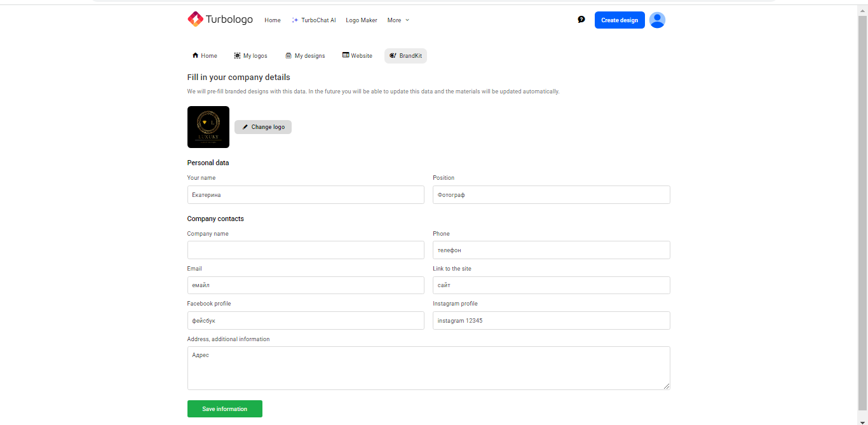The image size is (868, 425).
Task: Open the Website tab
Action: [x=357, y=56]
